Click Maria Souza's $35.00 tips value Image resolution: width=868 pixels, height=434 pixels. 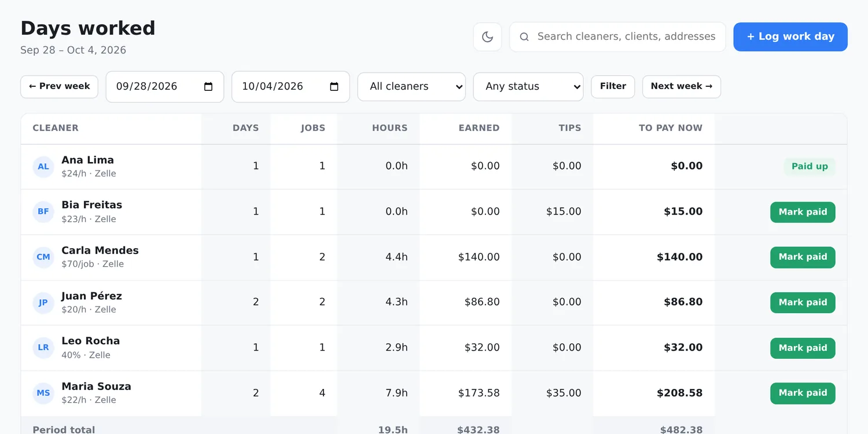coord(564,393)
